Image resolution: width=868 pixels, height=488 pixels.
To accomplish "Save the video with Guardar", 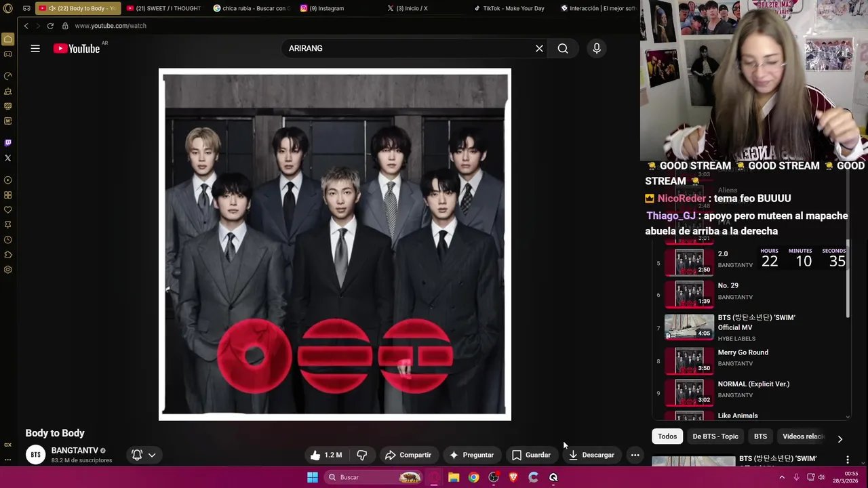I will (531, 455).
